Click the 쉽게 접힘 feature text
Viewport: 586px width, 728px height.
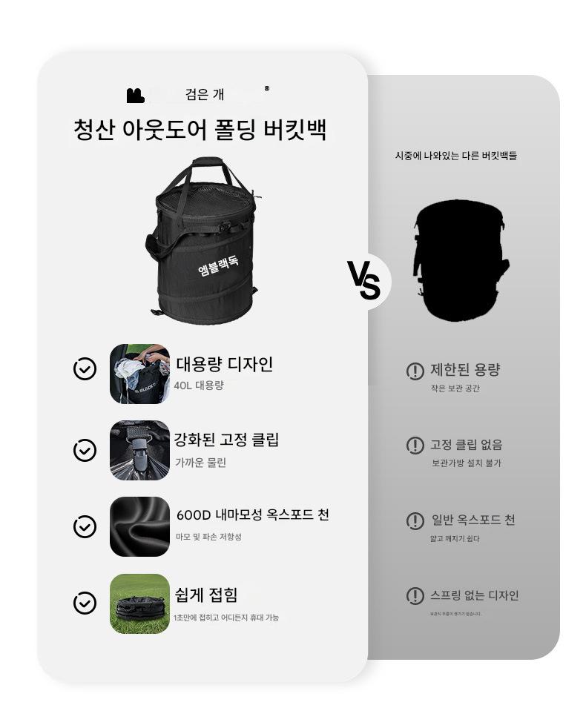pyautogui.click(x=206, y=595)
